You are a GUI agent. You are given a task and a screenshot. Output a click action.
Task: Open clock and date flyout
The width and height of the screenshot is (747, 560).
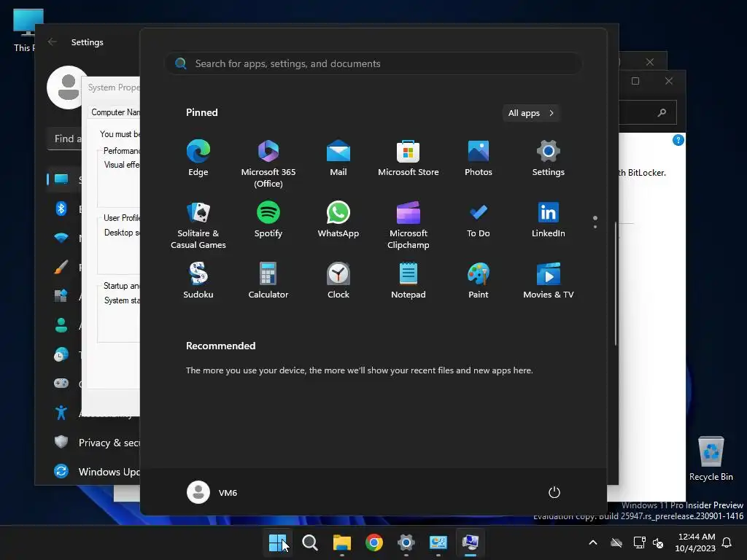[695, 542]
